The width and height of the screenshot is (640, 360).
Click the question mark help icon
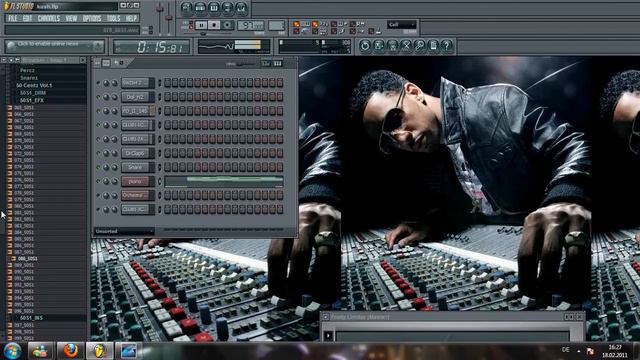click(447, 46)
